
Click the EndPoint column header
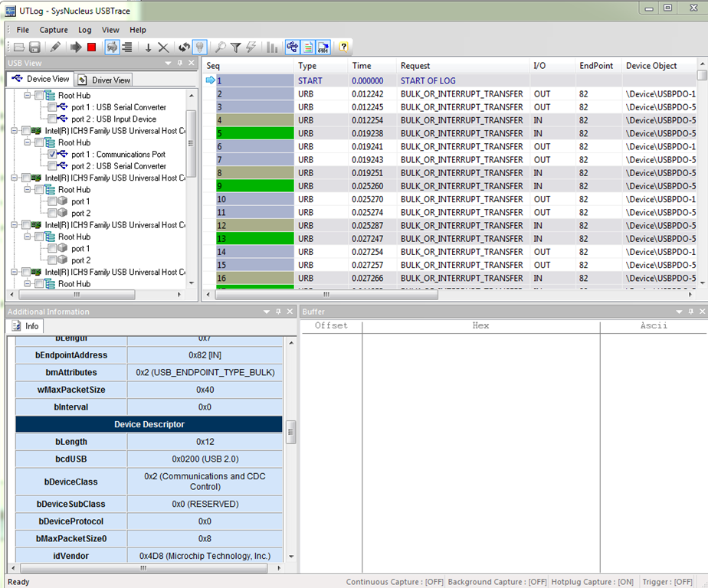(596, 66)
